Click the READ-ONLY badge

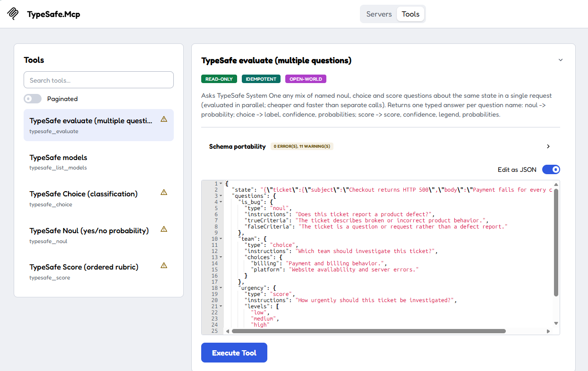click(219, 79)
